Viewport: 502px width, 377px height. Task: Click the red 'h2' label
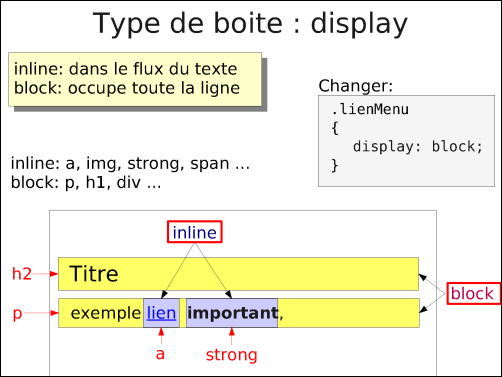22,274
